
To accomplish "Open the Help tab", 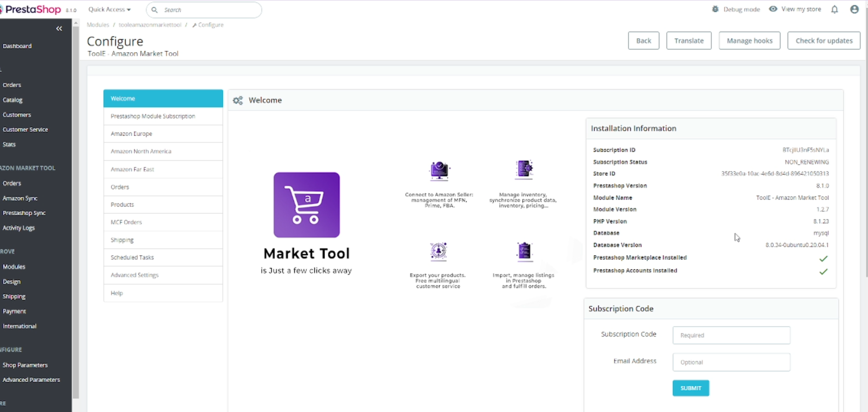I will click(x=163, y=293).
